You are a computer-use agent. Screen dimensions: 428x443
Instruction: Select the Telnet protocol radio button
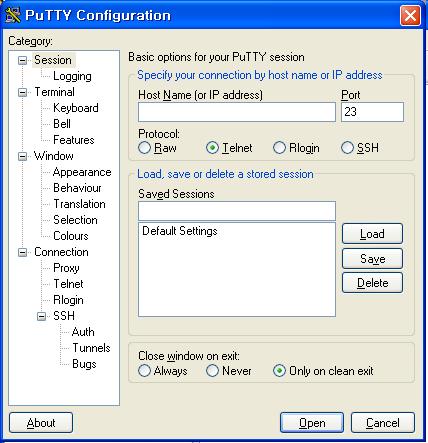point(212,148)
